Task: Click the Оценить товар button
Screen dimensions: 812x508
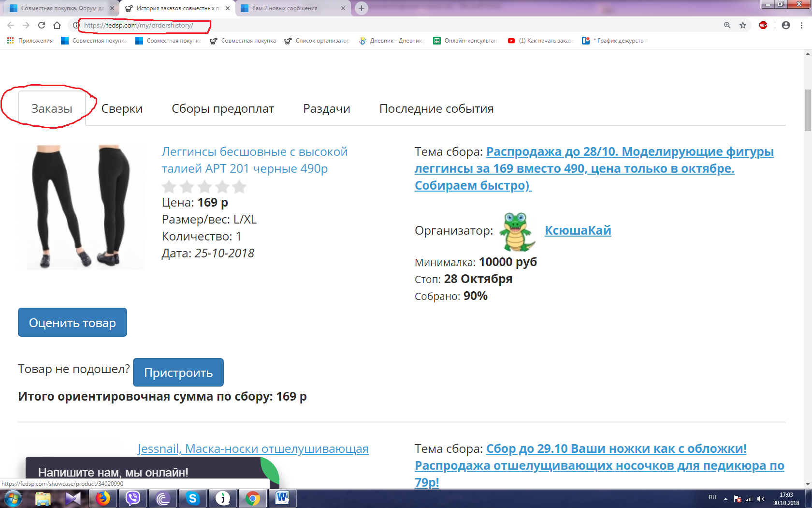Action: (72, 322)
